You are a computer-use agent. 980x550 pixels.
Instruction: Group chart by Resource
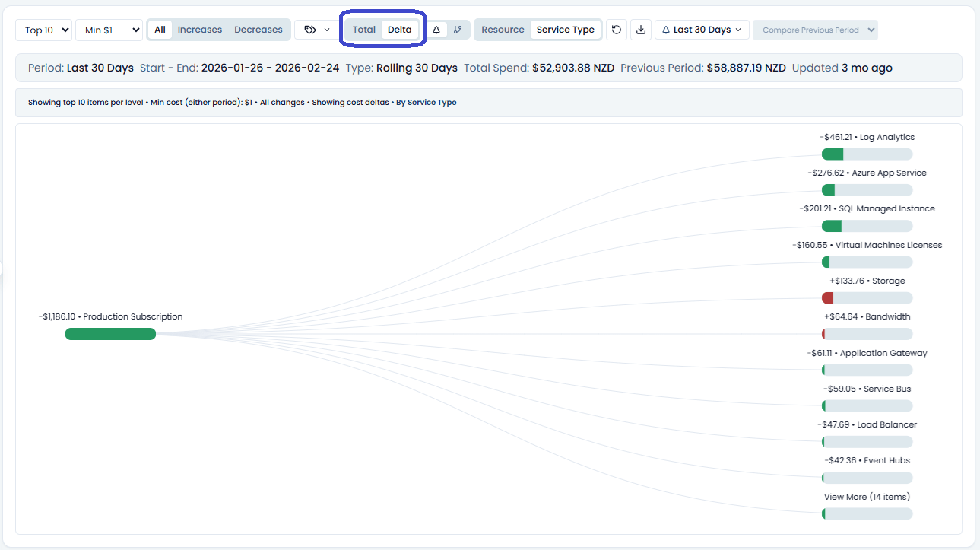tap(503, 30)
